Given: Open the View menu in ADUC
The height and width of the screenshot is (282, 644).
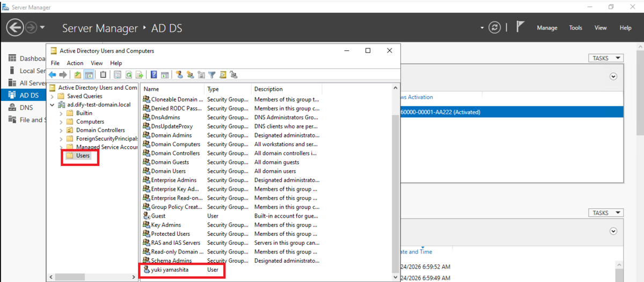Looking at the screenshot, I should pyautogui.click(x=97, y=63).
